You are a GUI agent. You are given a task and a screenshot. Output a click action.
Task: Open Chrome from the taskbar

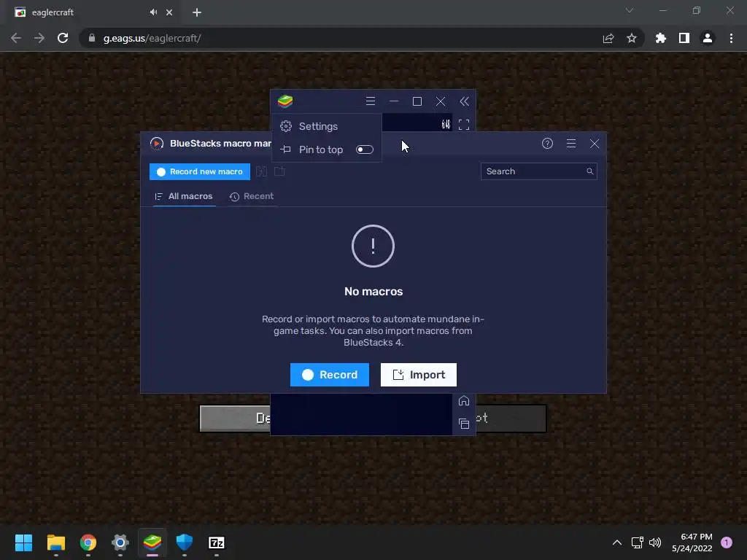click(x=88, y=542)
